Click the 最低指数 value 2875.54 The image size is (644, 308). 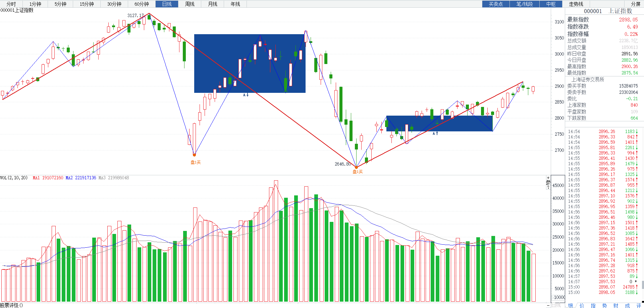(x=630, y=73)
